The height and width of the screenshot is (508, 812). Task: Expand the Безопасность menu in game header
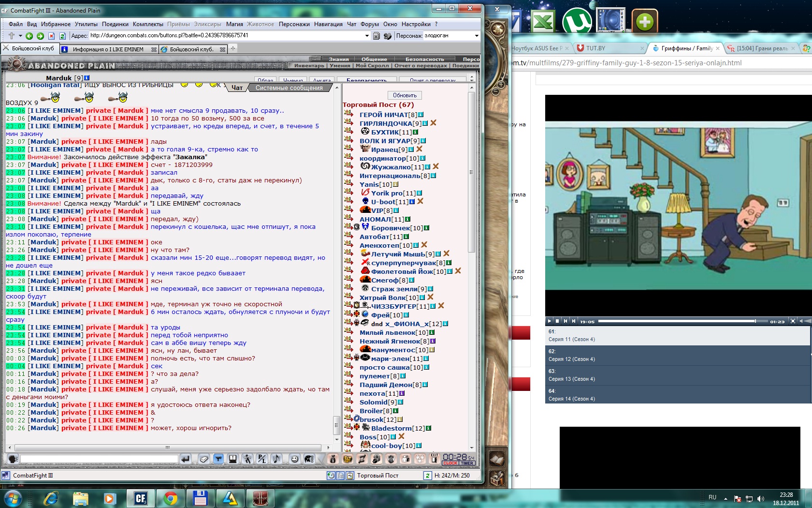(424, 59)
